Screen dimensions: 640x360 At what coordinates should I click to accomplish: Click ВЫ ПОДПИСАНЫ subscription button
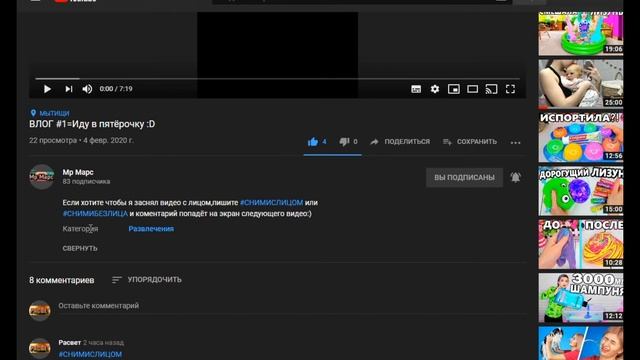tap(464, 178)
